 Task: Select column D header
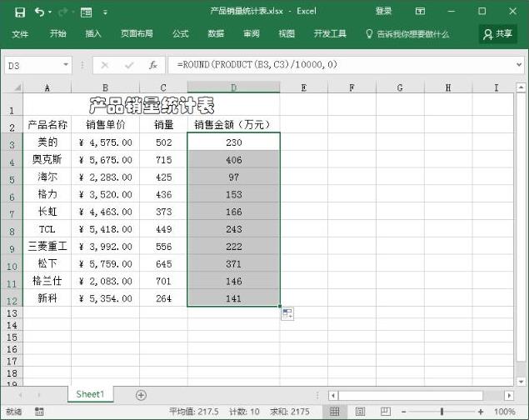click(233, 87)
